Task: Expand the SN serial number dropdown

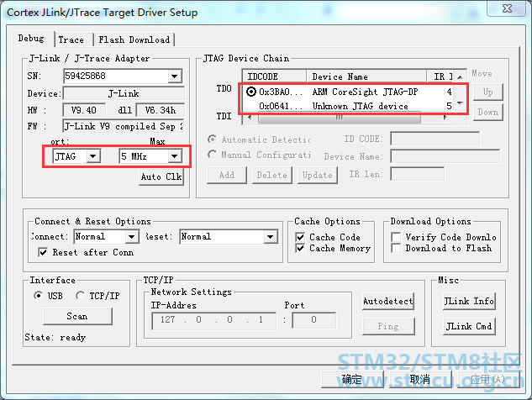Action: pos(174,77)
